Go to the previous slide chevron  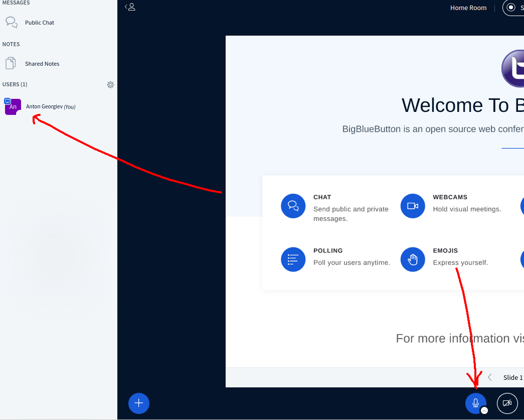489,377
